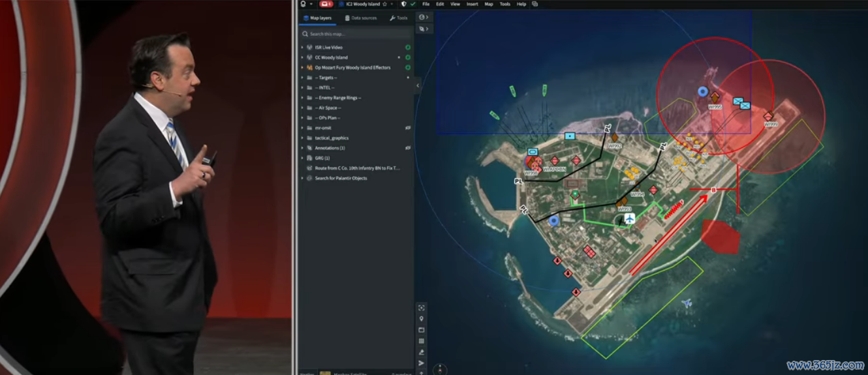Image resolution: width=868 pixels, height=375 pixels.
Task: Select the Annotations (1) layer row
Action: [x=356, y=148]
